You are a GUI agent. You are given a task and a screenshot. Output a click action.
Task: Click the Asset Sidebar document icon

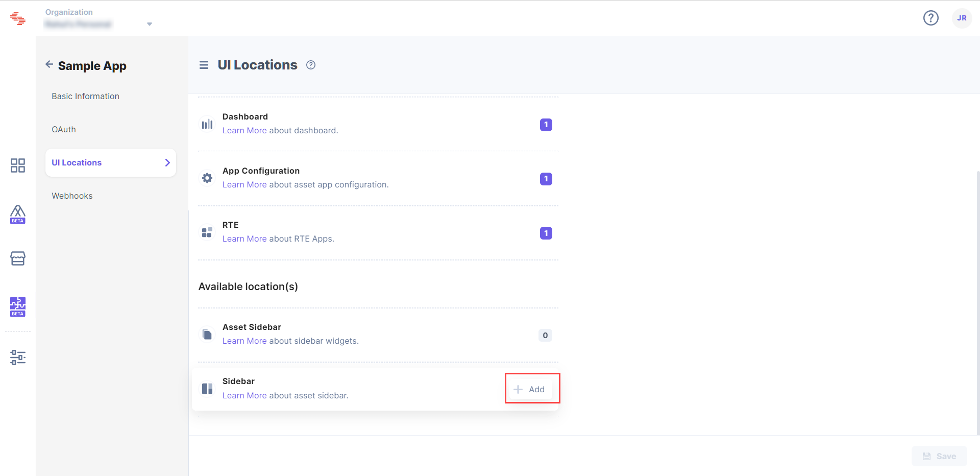[x=207, y=335]
